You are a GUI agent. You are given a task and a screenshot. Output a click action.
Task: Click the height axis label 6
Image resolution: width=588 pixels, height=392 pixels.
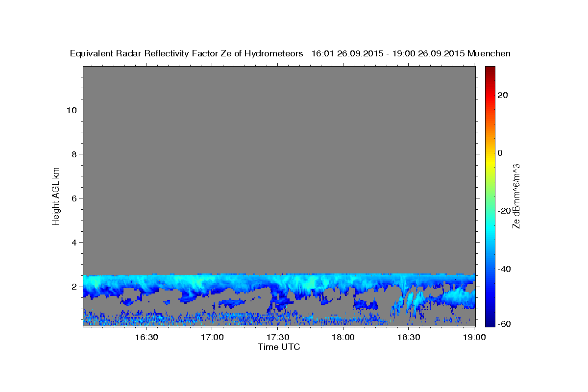pos(73,198)
